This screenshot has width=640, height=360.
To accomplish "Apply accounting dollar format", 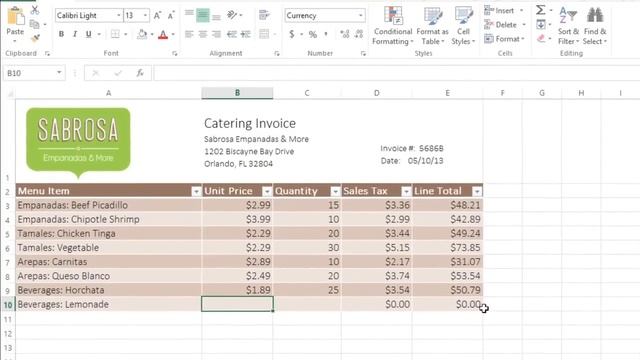I will (x=291, y=34).
